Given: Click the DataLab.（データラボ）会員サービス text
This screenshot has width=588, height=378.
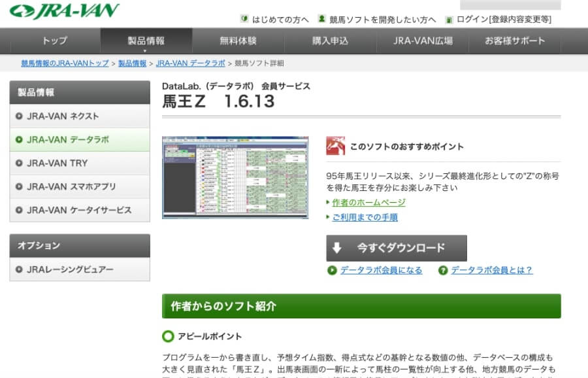Looking at the screenshot, I should point(236,86).
